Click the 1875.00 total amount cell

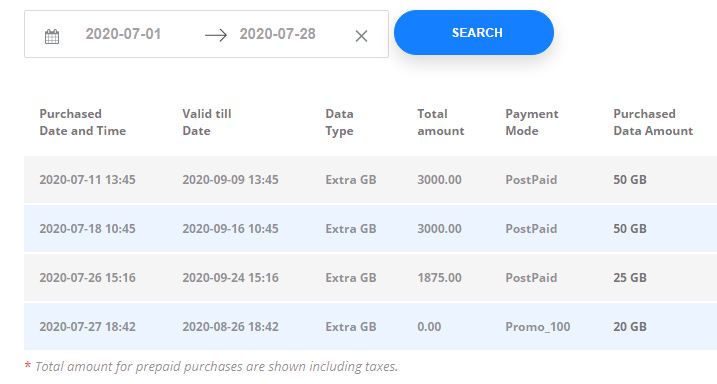pyautogui.click(x=439, y=277)
